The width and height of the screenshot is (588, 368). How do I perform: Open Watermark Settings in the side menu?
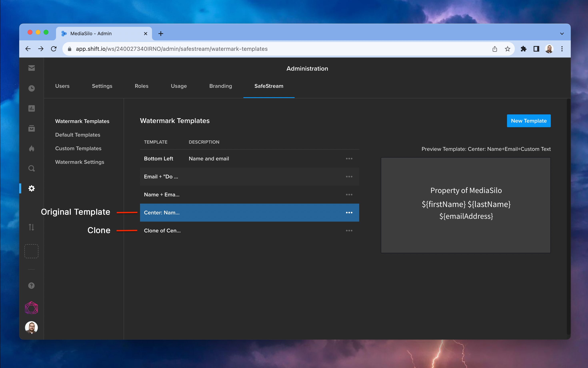tap(80, 162)
